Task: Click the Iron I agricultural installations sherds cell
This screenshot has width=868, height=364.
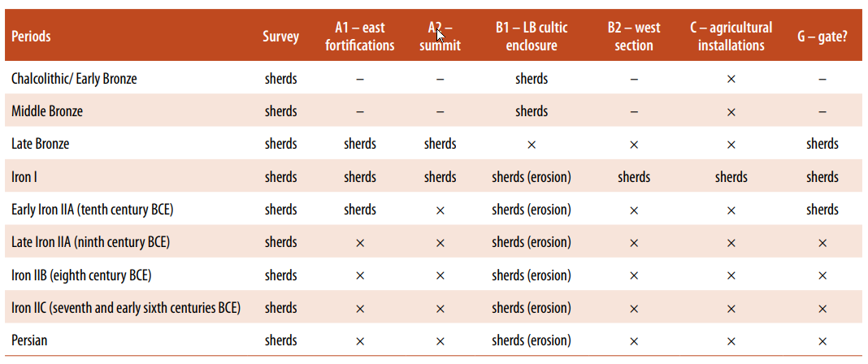Action: pyautogui.click(x=731, y=177)
